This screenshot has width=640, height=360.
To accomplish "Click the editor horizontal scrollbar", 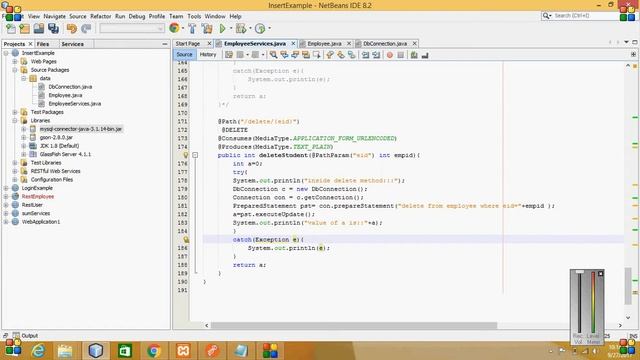I will (353, 325).
